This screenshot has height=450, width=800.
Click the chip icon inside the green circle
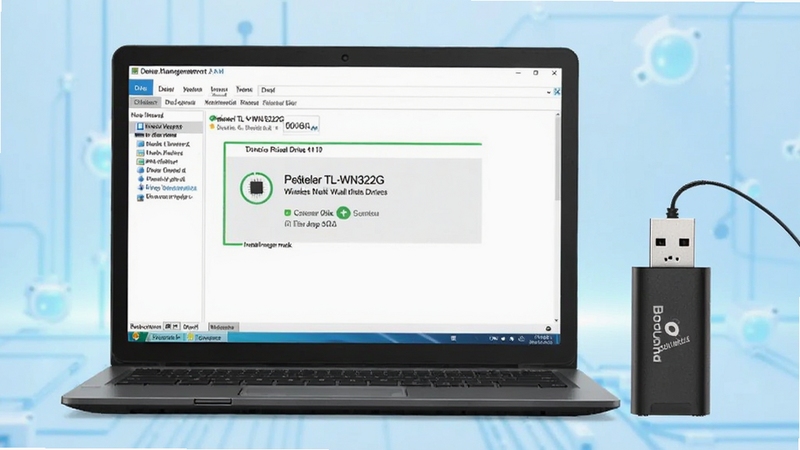tap(256, 188)
